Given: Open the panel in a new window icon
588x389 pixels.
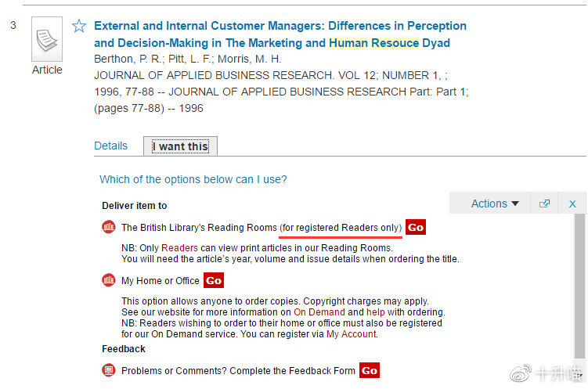Looking at the screenshot, I should pos(544,204).
